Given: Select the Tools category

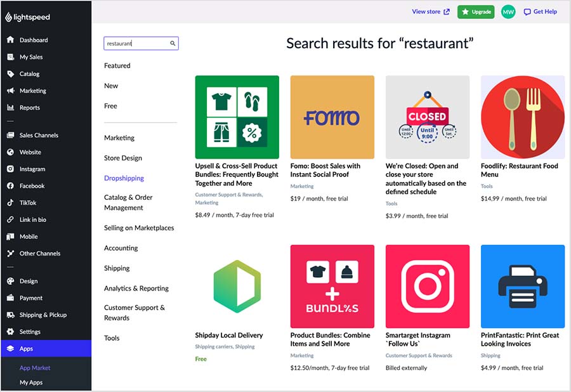Looking at the screenshot, I should [x=112, y=338].
